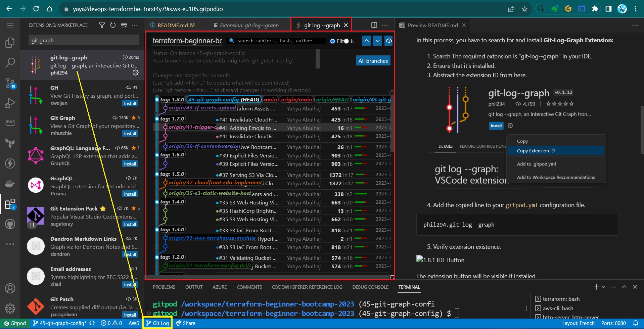Screen dimensions: 644x329
Task: Choose Add to Workspace Recommendations entry
Action: tap(555, 177)
